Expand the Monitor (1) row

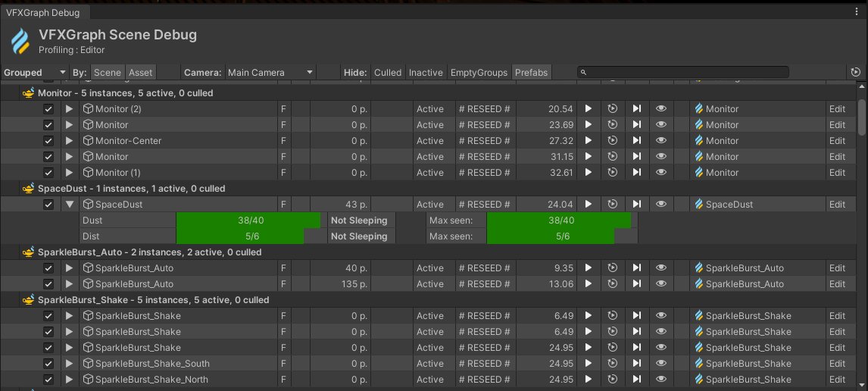click(x=69, y=173)
